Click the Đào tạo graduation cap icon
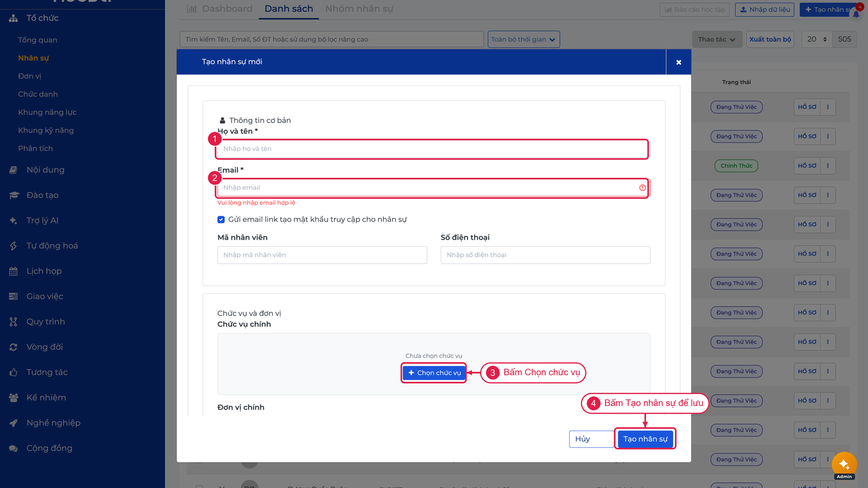 click(14, 195)
